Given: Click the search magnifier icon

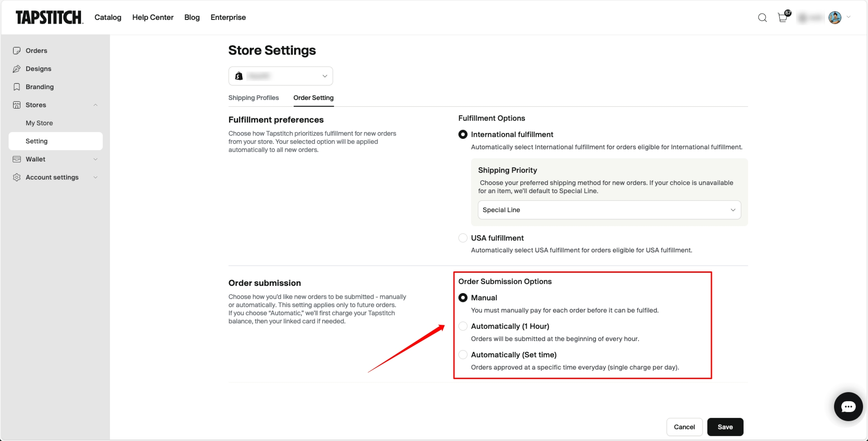Looking at the screenshot, I should 763,18.
